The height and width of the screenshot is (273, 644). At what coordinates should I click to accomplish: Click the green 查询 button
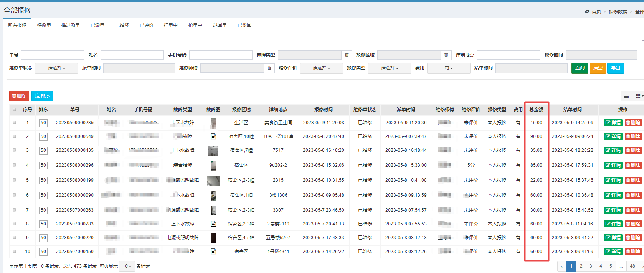(580, 68)
